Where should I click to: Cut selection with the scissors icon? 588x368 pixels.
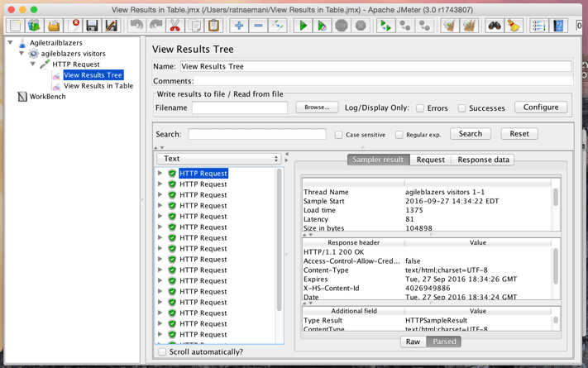point(175,26)
